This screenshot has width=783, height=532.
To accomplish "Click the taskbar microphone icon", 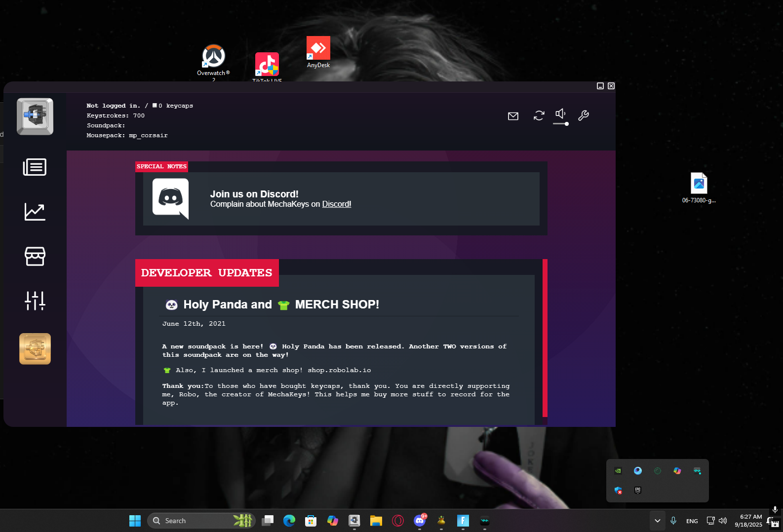I will (673, 521).
